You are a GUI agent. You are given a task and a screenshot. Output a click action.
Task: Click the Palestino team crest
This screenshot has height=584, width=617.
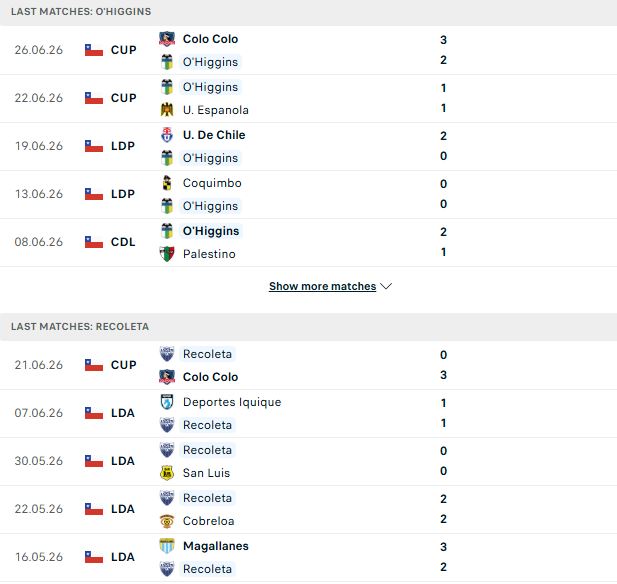(167, 254)
